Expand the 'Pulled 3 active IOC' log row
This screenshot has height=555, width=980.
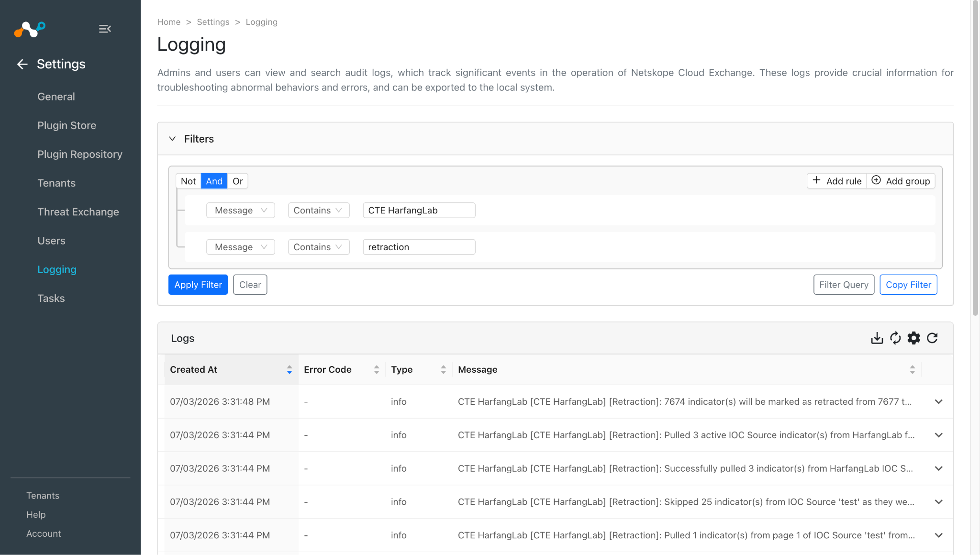[x=939, y=435]
